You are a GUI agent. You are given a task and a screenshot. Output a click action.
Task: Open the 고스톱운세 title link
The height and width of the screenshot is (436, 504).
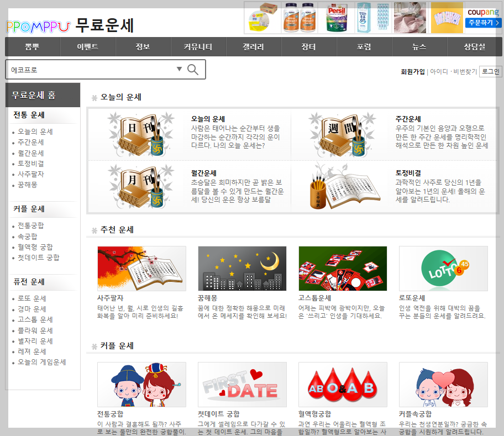pos(314,298)
